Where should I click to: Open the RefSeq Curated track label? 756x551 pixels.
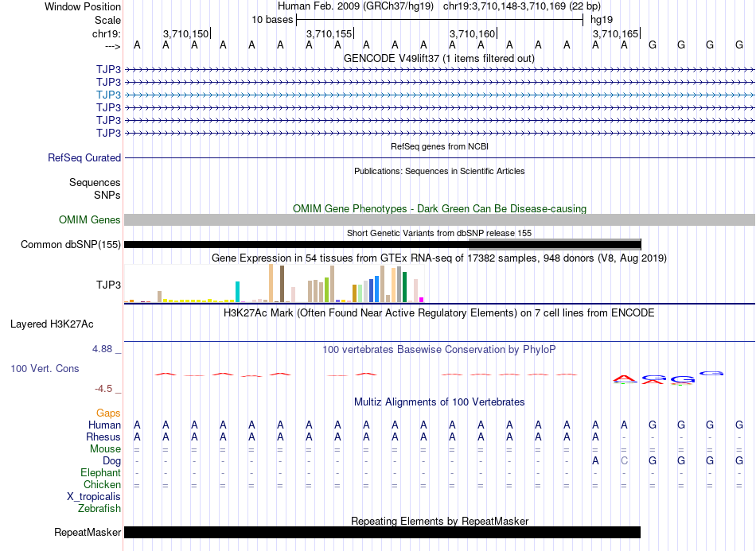tap(84, 158)
